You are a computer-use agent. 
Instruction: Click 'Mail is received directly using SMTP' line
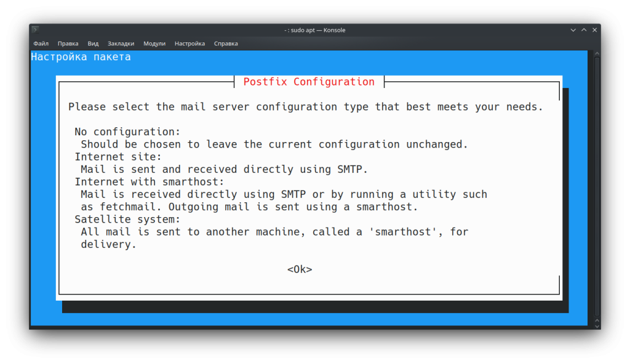(x=284, y=194)
